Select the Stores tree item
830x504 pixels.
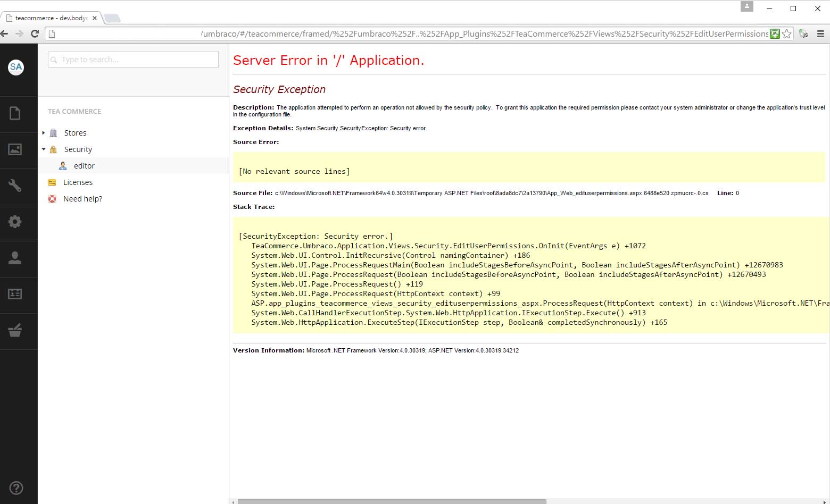pos(75,133)
